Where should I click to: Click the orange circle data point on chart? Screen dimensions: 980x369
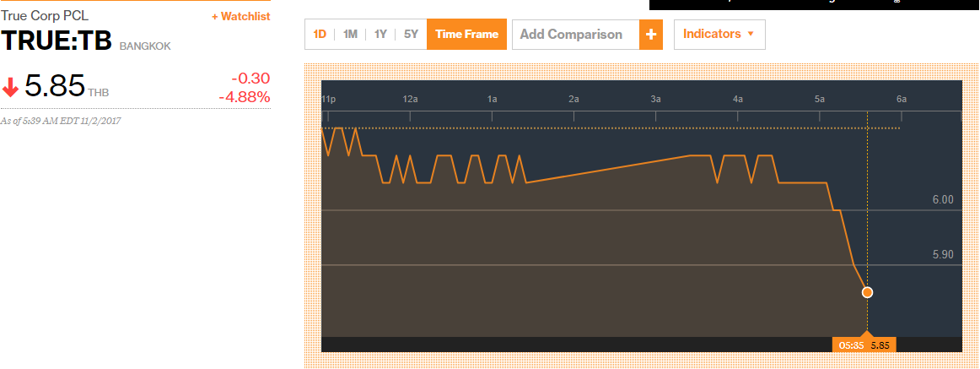click(x=867, y=292)
